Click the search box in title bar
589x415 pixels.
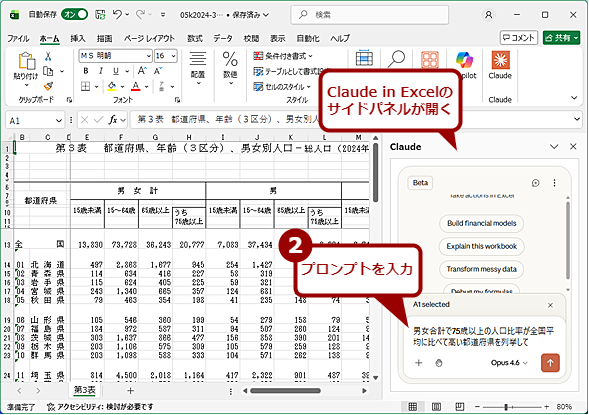tap(370, 15)
